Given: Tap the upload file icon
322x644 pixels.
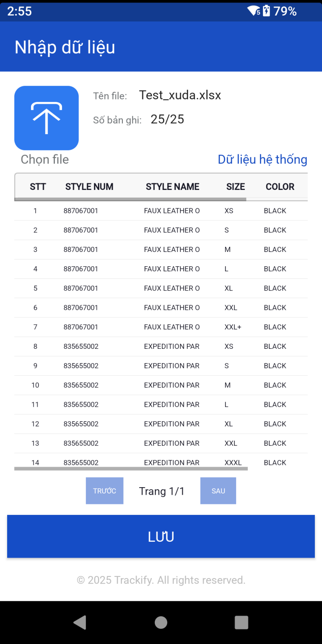Looking at the screenshot, I should (x=47, y=118).
